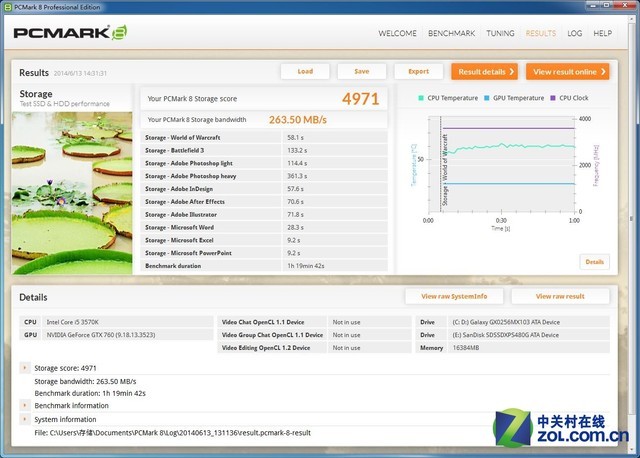Click the Video Chat OpenCL 1.1 Device row
Viewport: 640px width, 458px height.
click(314, 322)
